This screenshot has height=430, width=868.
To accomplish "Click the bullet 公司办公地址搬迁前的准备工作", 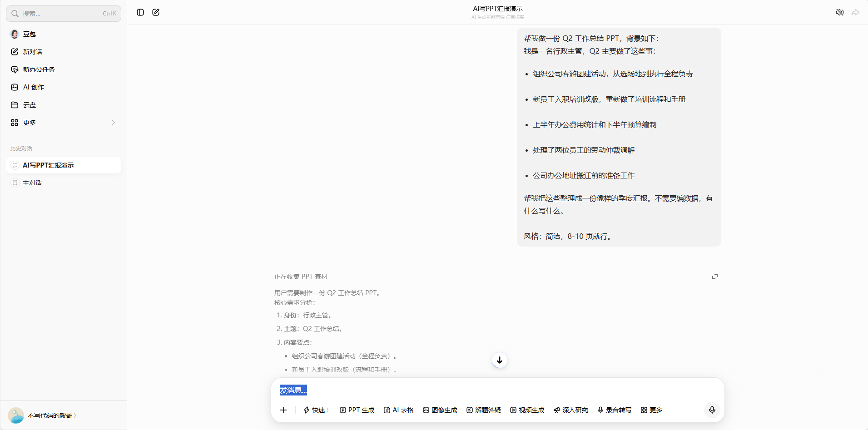I will (x=584, y=176).
